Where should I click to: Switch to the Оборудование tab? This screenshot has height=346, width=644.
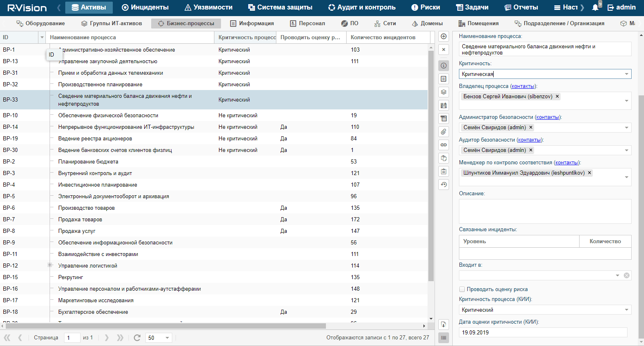[40, 24]
